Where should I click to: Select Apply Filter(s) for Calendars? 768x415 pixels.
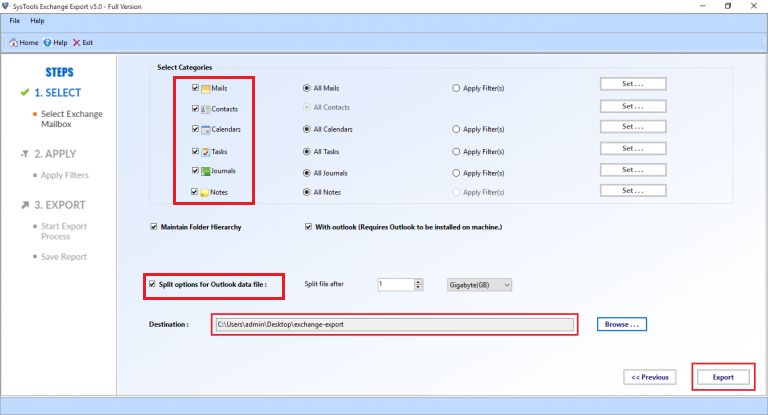[x=456, y=129]
